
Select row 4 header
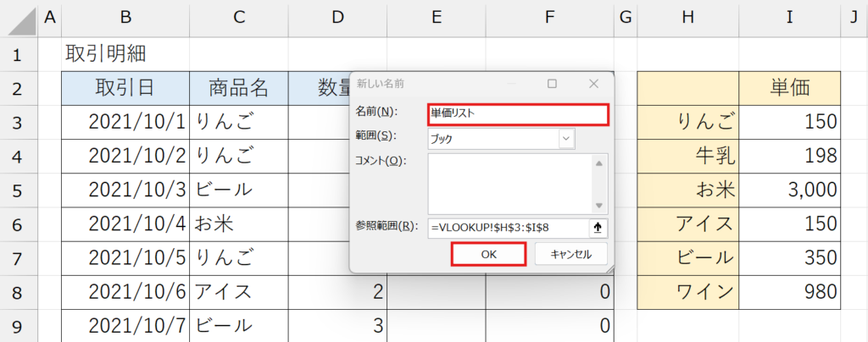19,157
